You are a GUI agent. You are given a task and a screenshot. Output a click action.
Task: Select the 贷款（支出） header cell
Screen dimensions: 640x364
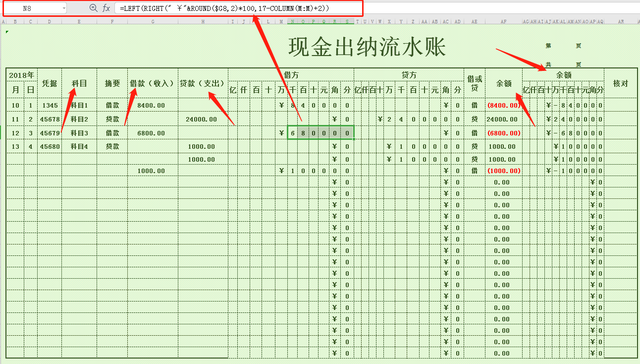tap(203, 83)
